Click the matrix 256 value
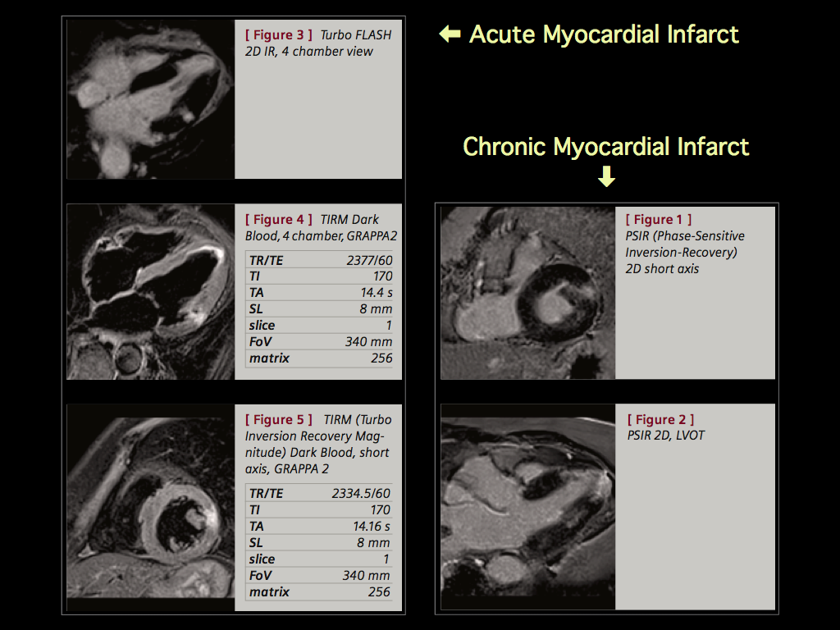The image size is (840, 630). [x=383, y=358]
